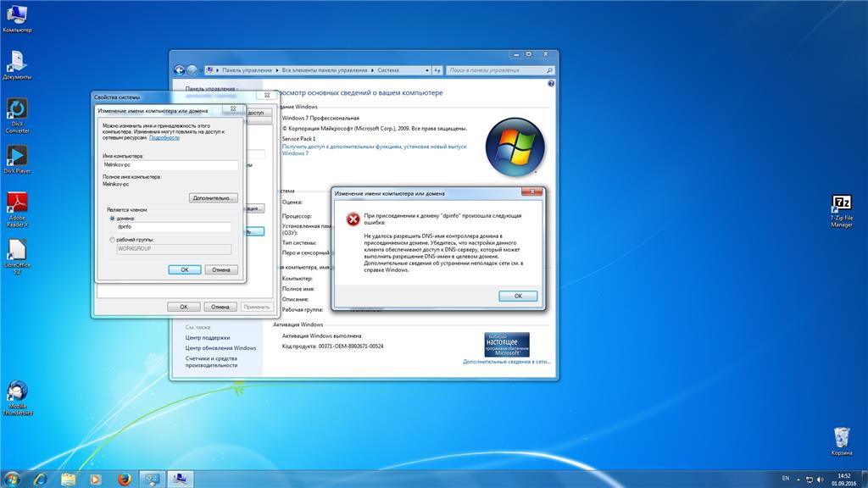Launch Firefox from the taskbar
This screenshot has width=868, height=488.
pyautogui.click(x=124, y=480)
